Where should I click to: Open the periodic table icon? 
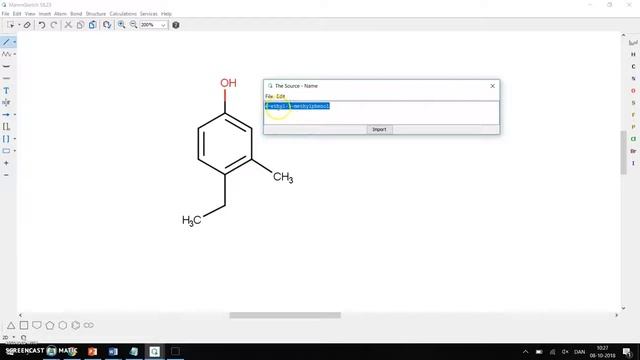633,42
